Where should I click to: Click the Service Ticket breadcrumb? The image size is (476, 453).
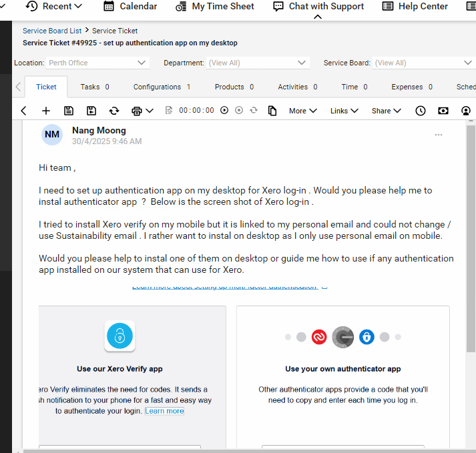[115, 31]
